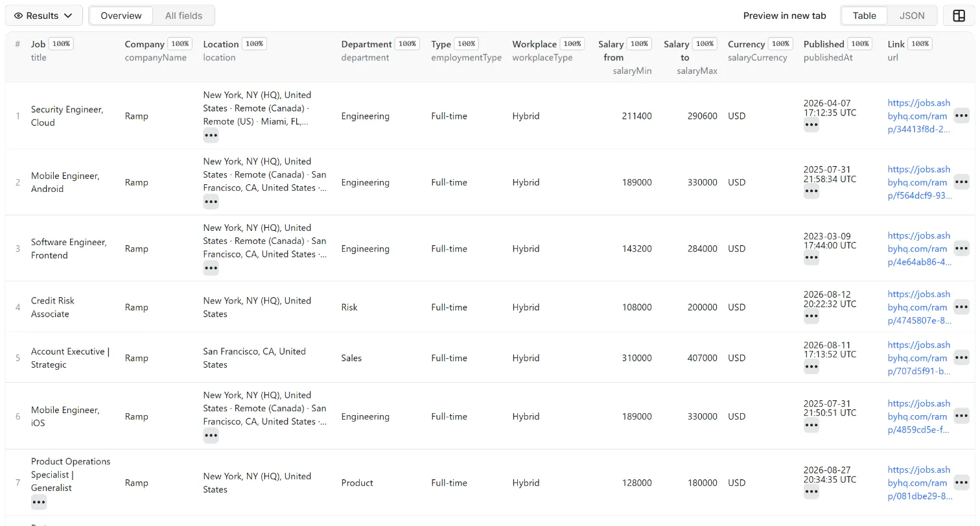The height and width of the screenshot is (526, 980).
Task: Switch to the All fields tab
Action: click(x=183, y=16)
